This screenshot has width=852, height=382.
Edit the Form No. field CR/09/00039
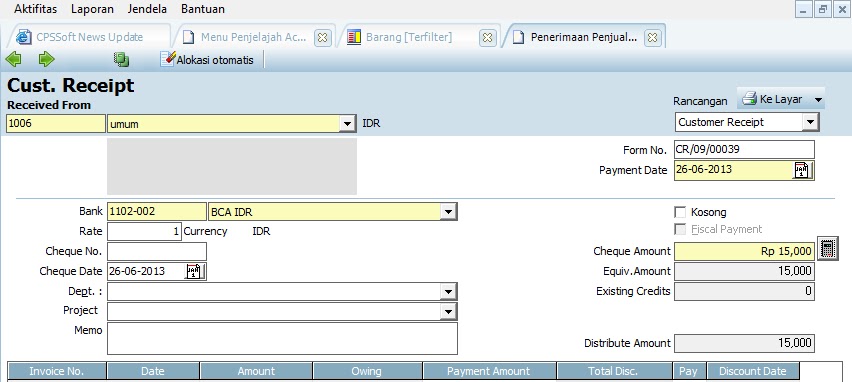(x=744, y=149)
